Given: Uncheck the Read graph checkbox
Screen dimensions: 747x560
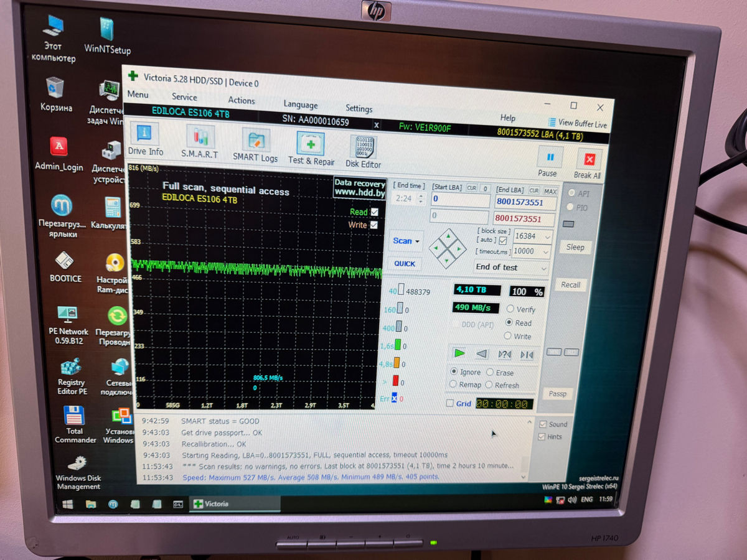Looking at the screenshot, I should pyautogui.click(x=374, y=212).
